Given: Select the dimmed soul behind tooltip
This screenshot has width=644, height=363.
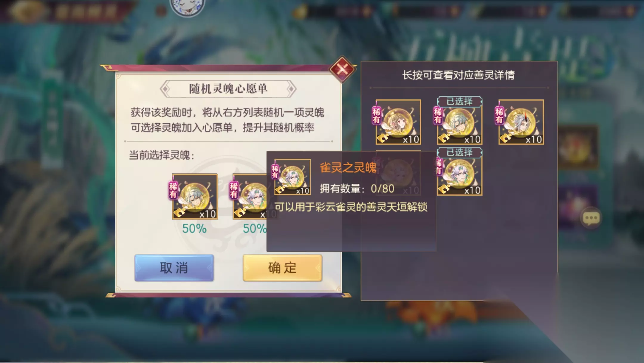Looking at the screenshot, I should tap(398, 173).
